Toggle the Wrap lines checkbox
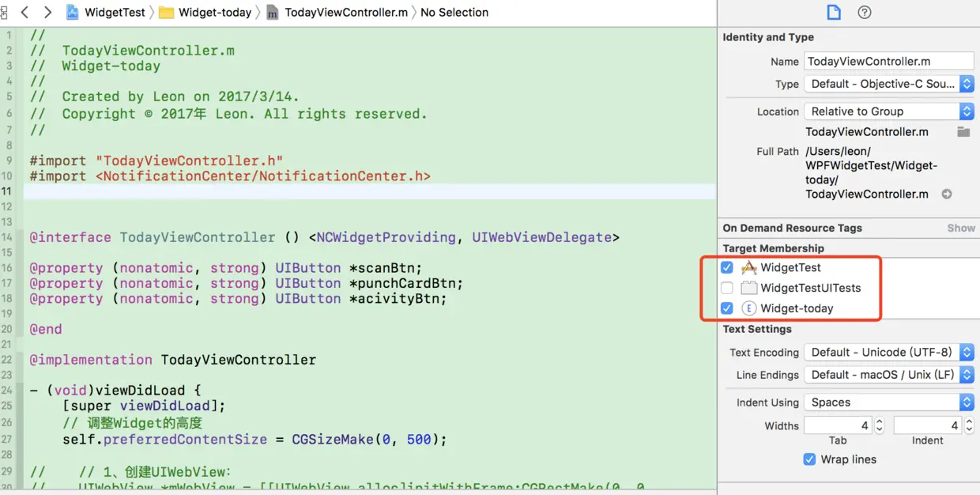Image resolution: width=980 pixels, height=495 pixels. [809, 459]
